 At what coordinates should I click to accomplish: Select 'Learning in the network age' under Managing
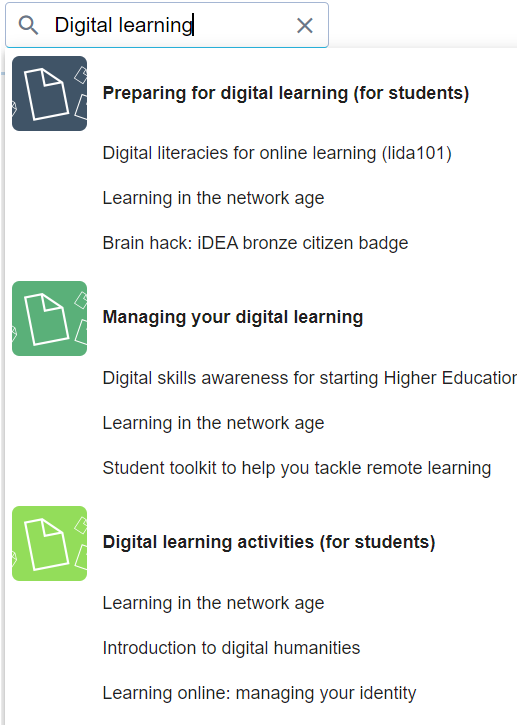213,423
